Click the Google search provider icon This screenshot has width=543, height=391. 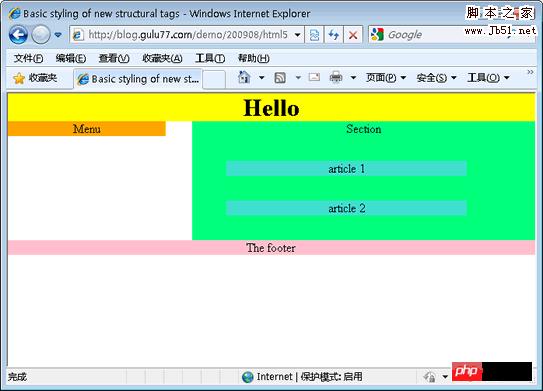click(x=377, y=35)
